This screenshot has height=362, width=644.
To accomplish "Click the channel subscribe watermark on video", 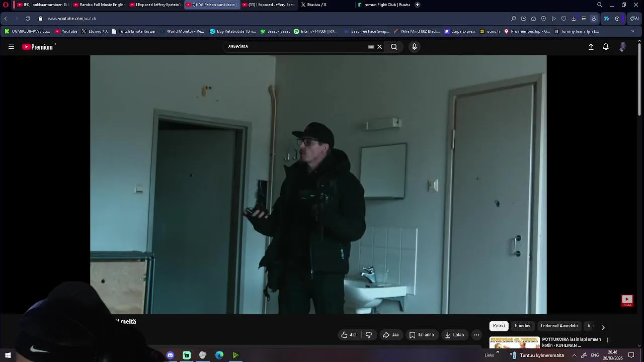I will pos(627,301).
